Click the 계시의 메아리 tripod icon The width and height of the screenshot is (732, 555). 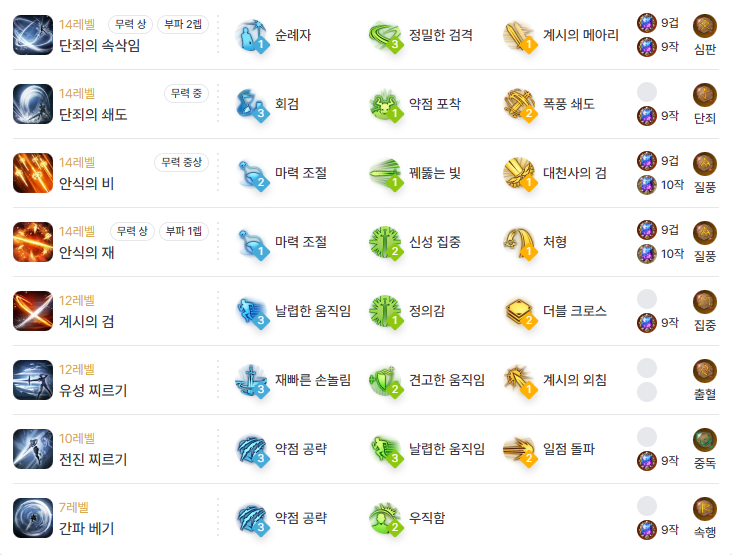coord(520,35)
